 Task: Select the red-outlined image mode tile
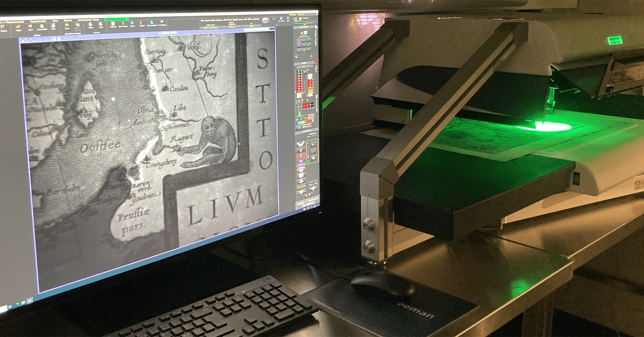pos(299,41)
